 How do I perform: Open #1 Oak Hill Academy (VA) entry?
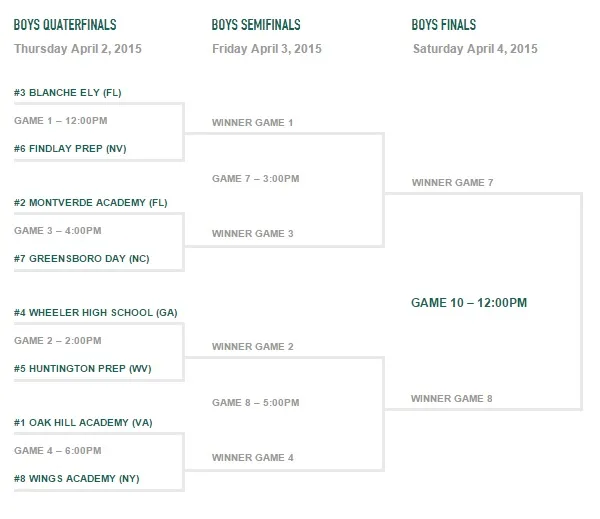83,422
